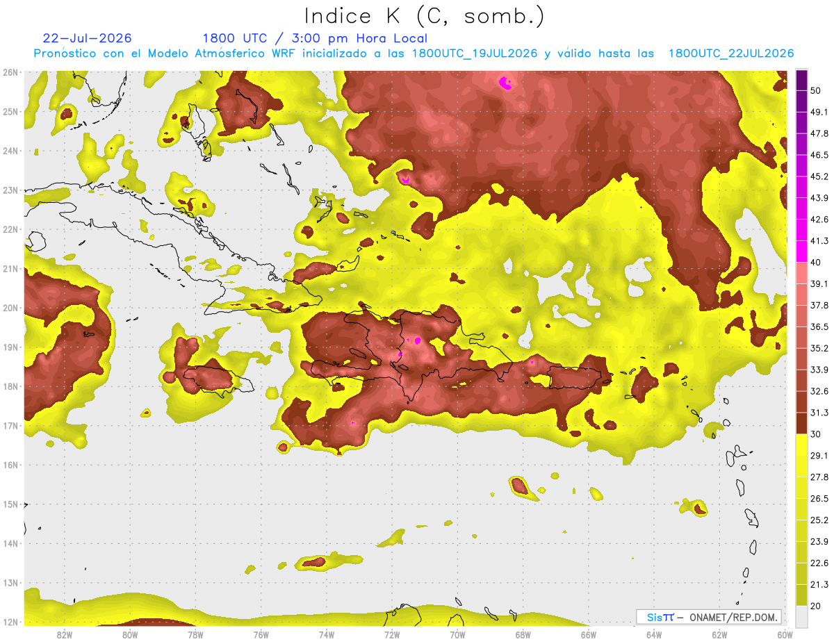Click the longitude label "70W"
The height and width of the screenshot is (644, 834).
point(457,634)
